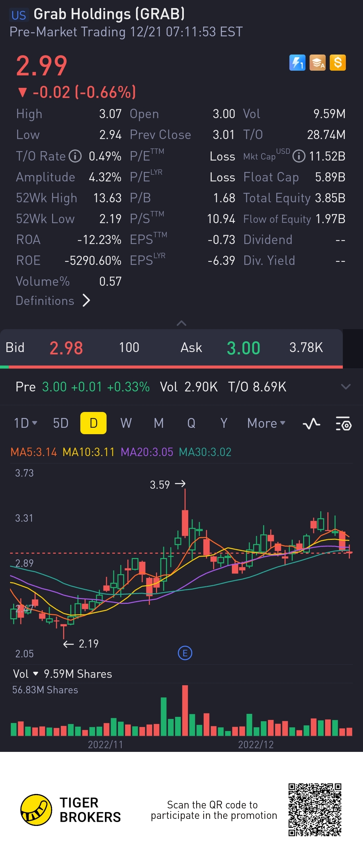Tap the Grab Holdings (GRAB) title
This screenshot has height=868, width=363.
click(x=109, y=14)
